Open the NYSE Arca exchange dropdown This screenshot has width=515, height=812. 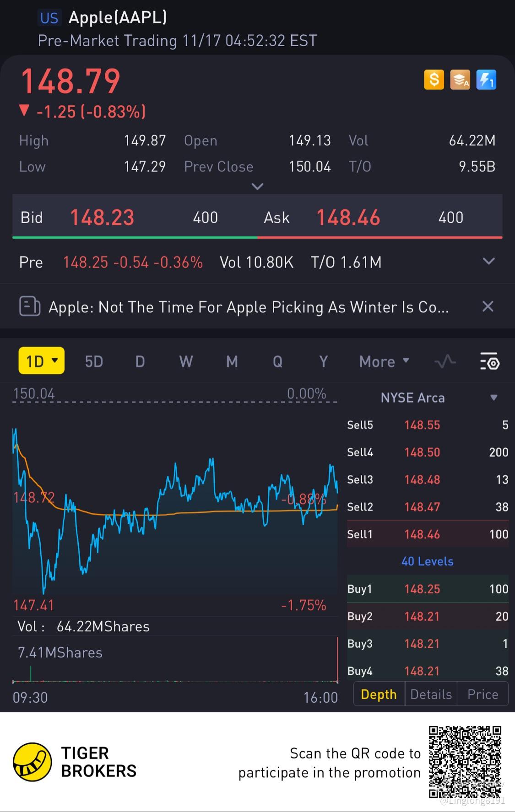tap(493, 398)
